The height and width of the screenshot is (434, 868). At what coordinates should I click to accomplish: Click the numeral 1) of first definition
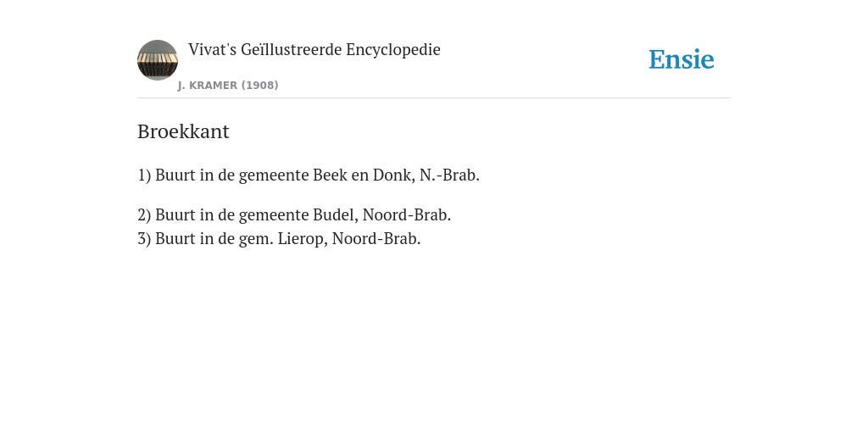pos(144,175)
